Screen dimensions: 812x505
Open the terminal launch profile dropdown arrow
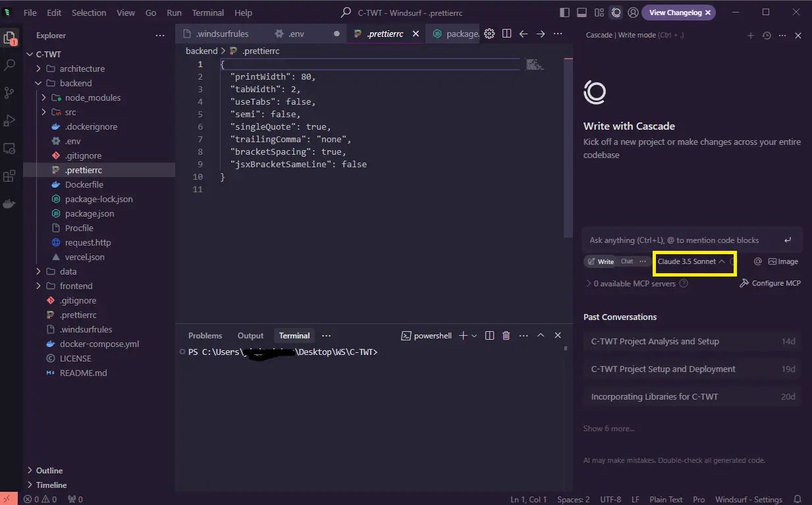point(474,336)
